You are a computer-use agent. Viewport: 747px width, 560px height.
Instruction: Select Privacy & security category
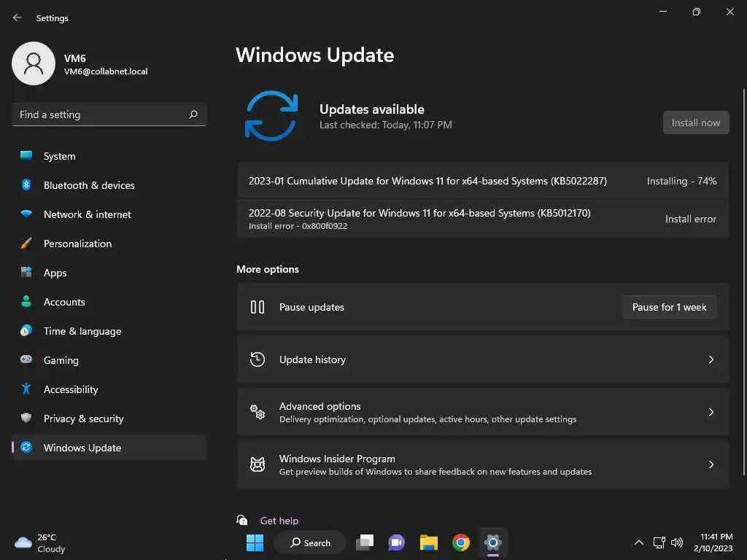(109, 419)
